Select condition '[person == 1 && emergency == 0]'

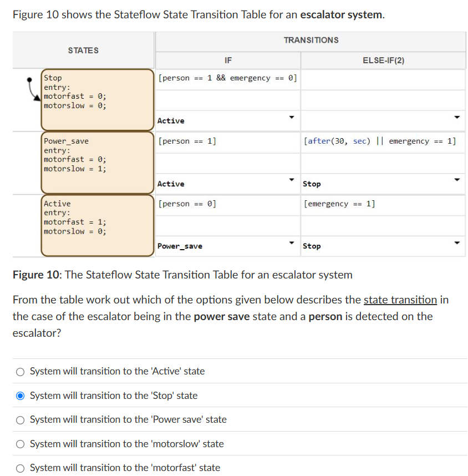click(227, 78)
